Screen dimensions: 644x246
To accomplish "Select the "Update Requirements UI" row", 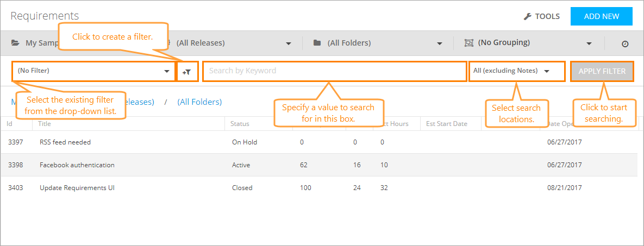I will (77, 188).
